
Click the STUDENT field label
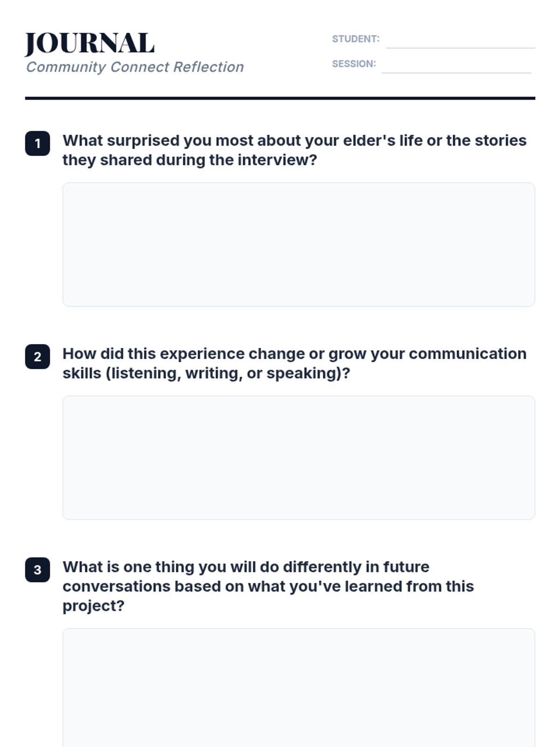tap(356, 39)
